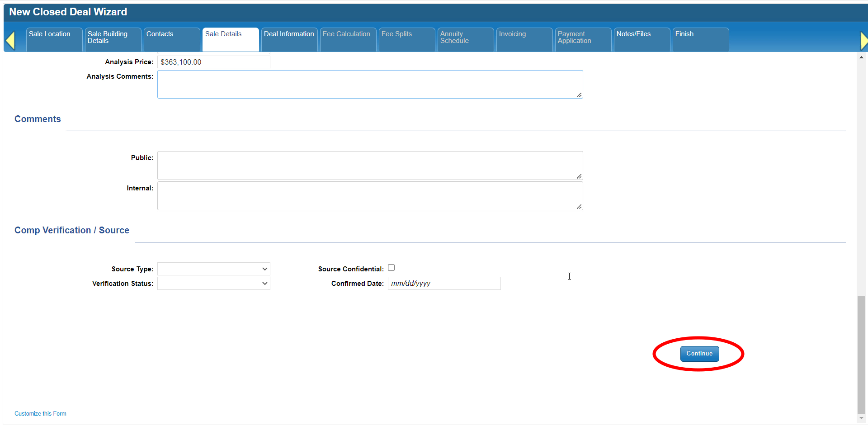
Task: Enable the Source Confidential checkbox
Action: 392,268
